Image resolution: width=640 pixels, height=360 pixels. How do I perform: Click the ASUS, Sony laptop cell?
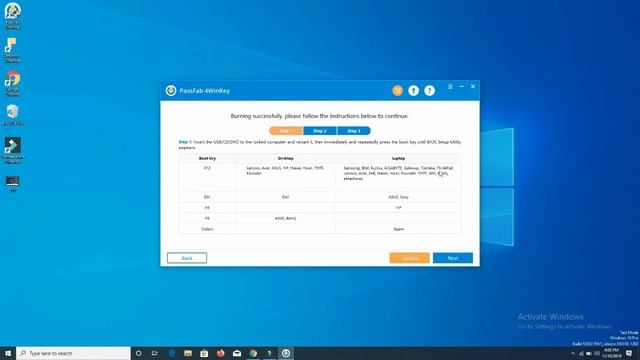(398, 197)
